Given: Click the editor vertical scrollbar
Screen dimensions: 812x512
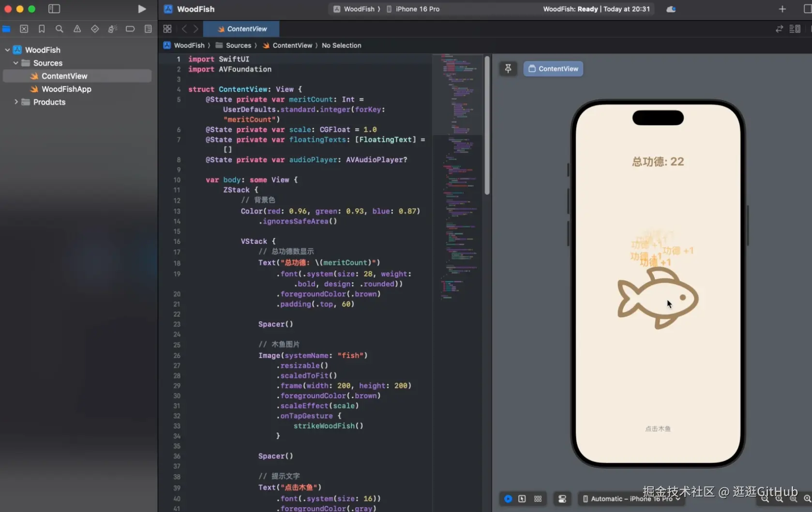Looking at the screenshot, I should [487, 125].
